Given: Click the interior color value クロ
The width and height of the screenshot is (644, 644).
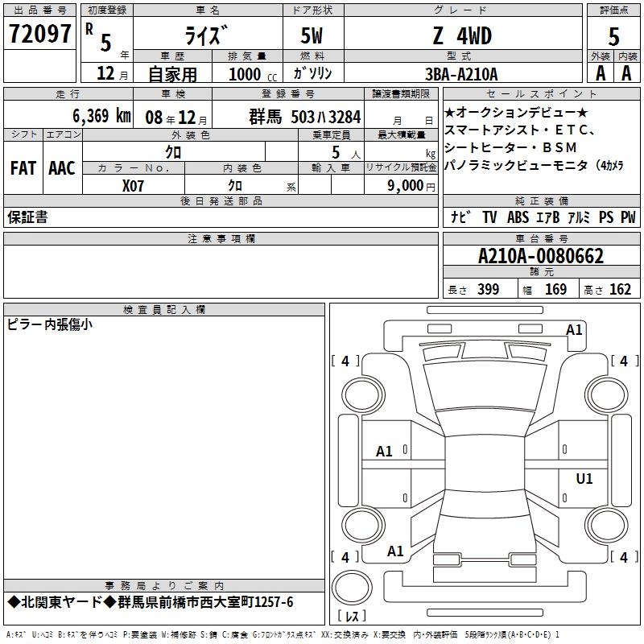Looking at the screenshot, I should pyautogui.click(x=235, y=186).
